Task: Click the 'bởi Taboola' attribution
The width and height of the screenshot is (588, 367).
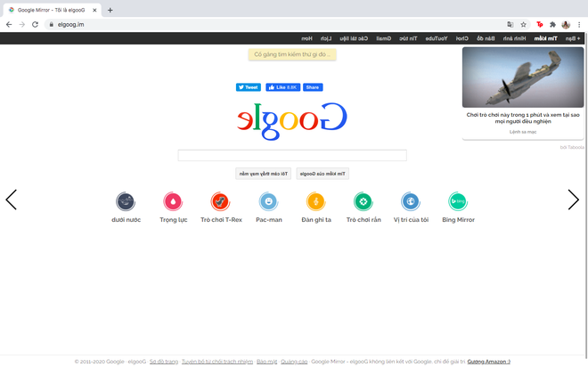Action: (x=572, y=147)
